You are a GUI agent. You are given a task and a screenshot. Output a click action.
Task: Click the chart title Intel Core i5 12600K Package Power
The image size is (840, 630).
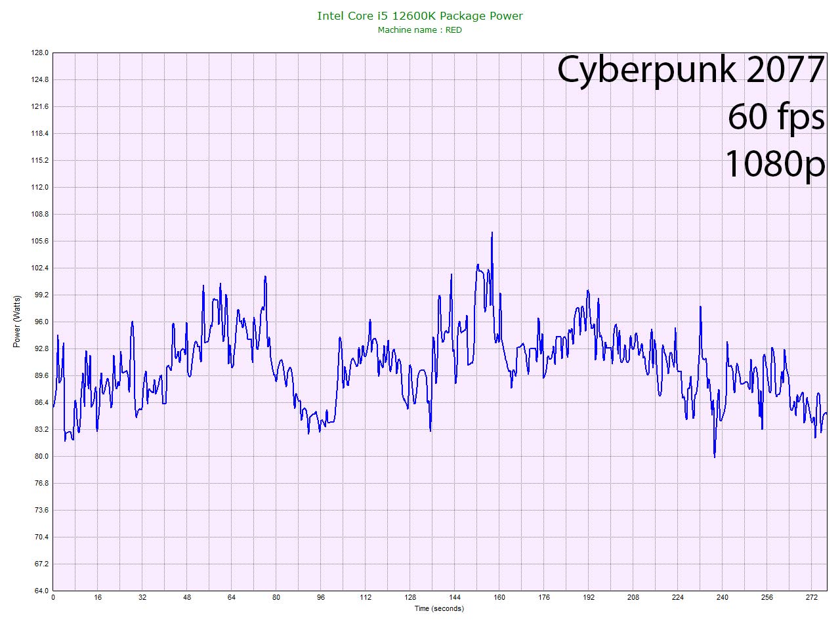pos(420,16)
